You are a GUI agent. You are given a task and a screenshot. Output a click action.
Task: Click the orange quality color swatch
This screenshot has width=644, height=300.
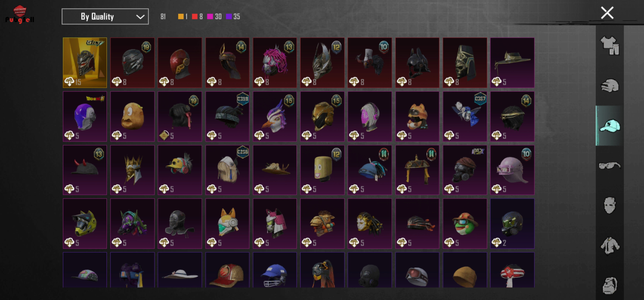(x=181, y=16)
